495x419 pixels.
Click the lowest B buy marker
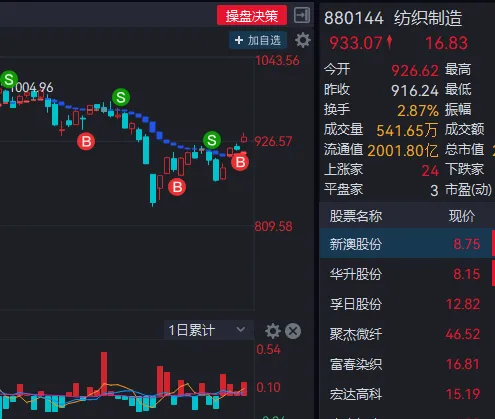pyautogui.click(x=177, y=187)
